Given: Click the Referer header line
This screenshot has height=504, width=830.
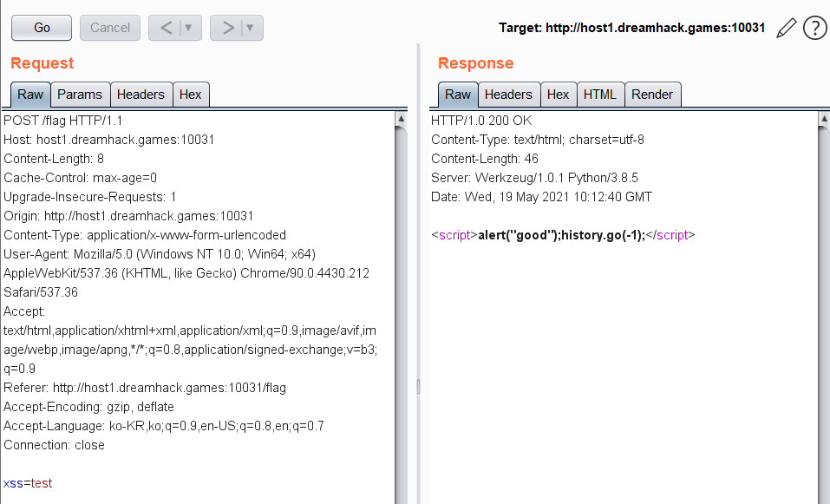Looking at the screenshot, I should [145, 388].
